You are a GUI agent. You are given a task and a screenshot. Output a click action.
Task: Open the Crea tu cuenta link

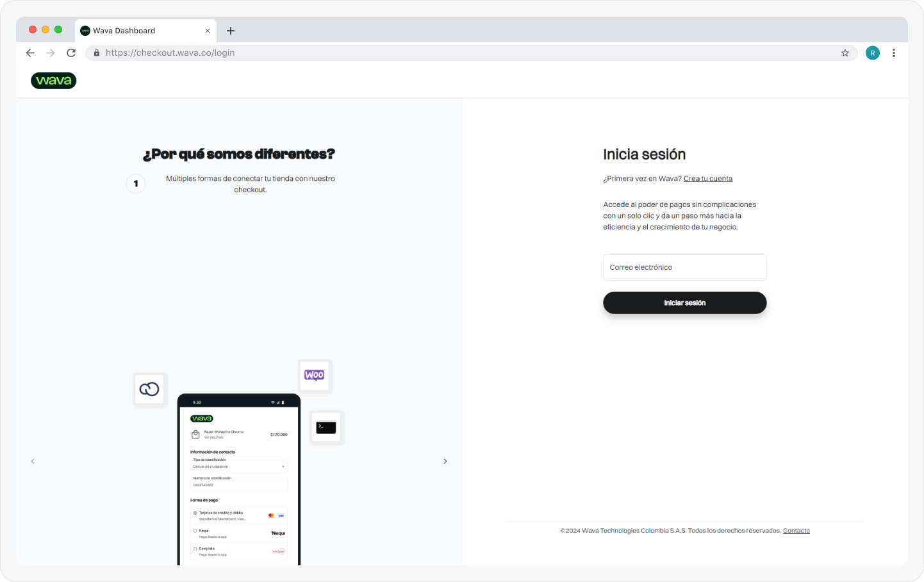[708, 179]
